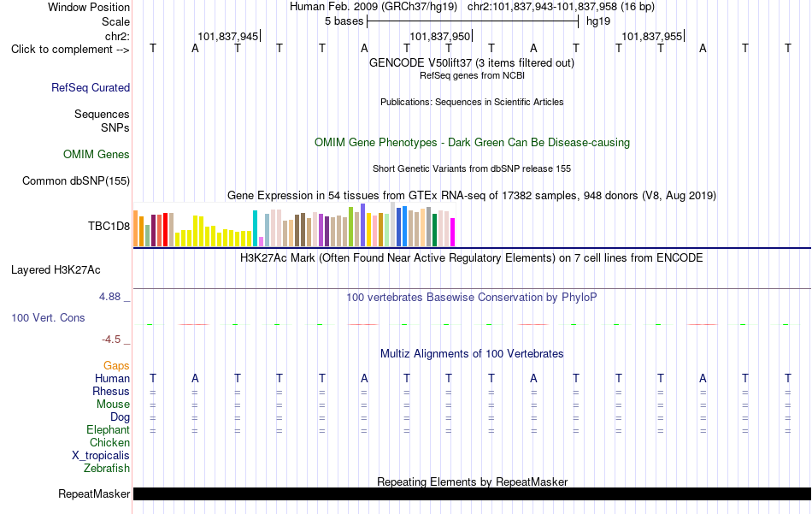The width and height of the screenshot is (812, 514).
Task: Select the Common dbSNP(155) track label
Action: (76, 180)
